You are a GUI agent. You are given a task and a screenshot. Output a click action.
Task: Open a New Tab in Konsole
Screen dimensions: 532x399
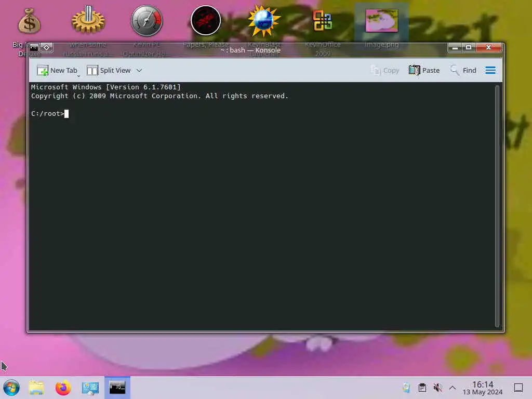click(x=57, y=70)
